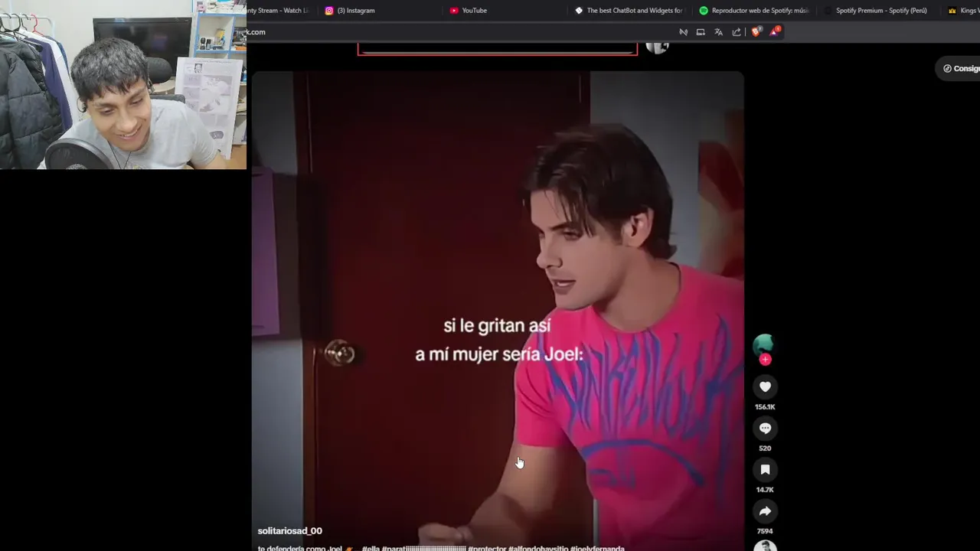The image size is (980, 551).
Task: Open the #ella hashtag
Action: pyautogui.click(x=371, y=548)
